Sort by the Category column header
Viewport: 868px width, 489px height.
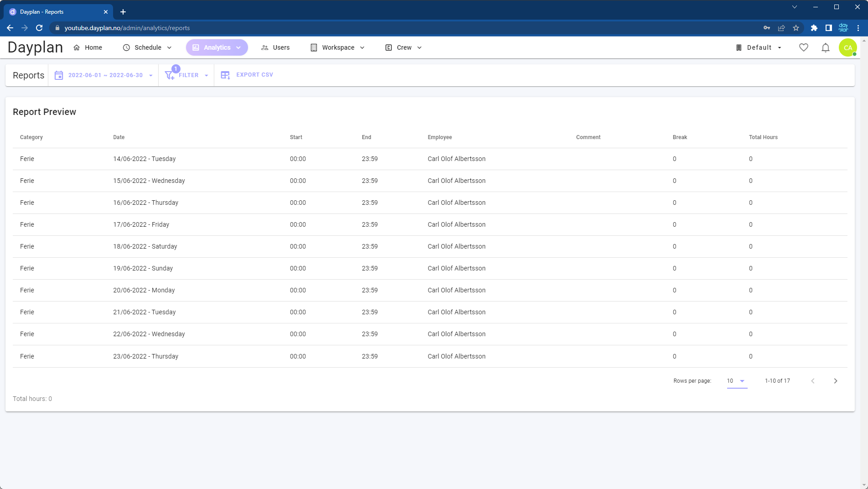coord(31,137)
